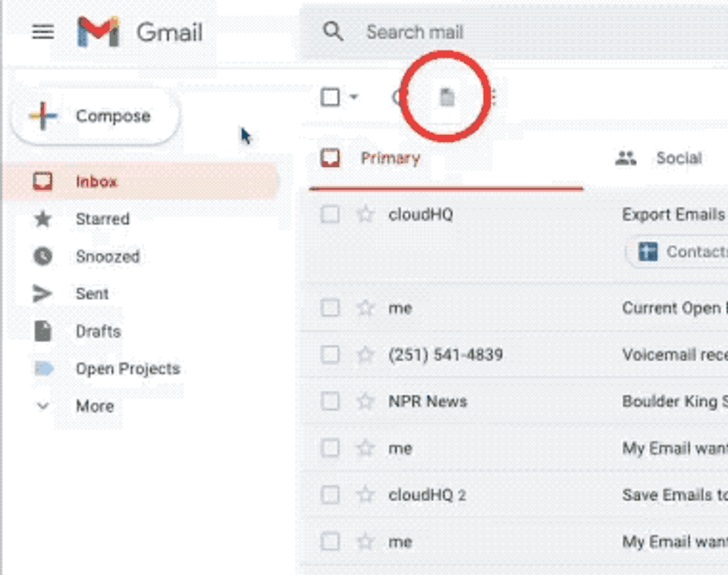Viewport: 728px width, 575px height.
Task: Open the three-dot more options menu
Action: pos(494,98)
